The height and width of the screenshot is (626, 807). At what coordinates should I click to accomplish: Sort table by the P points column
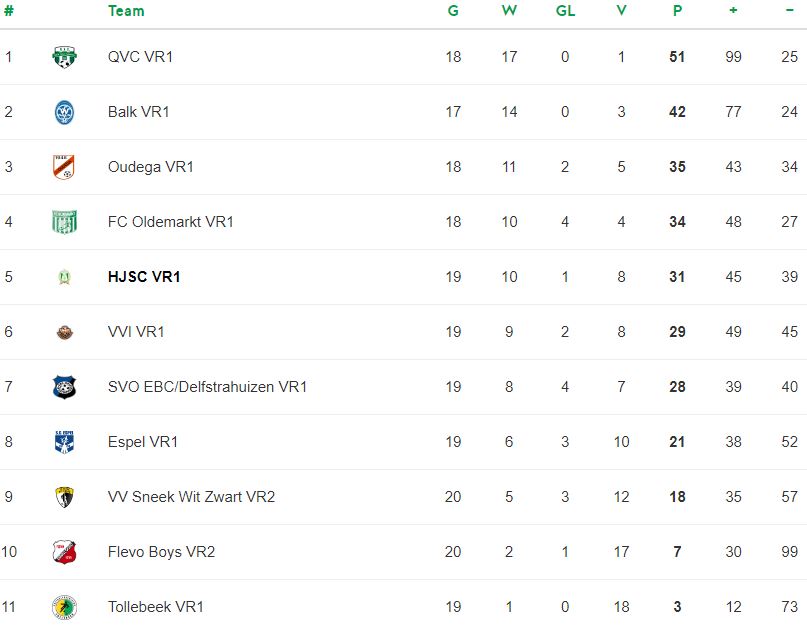(x=677, y=11)
